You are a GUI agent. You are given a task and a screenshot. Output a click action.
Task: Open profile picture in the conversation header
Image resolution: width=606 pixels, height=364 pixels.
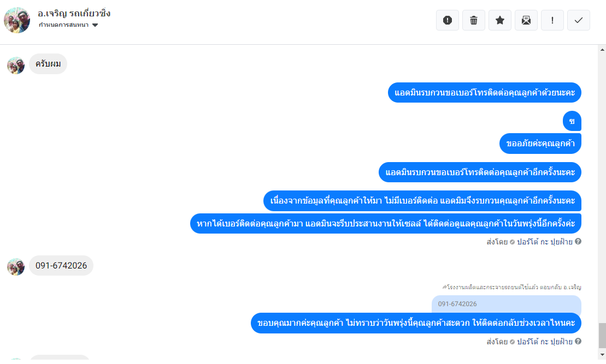(x=17, y=20)
